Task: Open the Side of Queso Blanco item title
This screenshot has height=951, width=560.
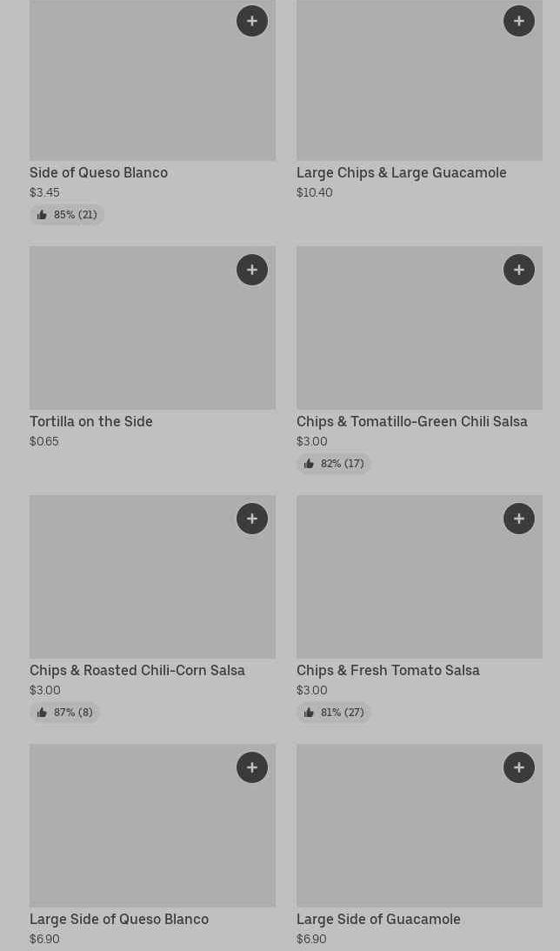Action: (98, 172)
